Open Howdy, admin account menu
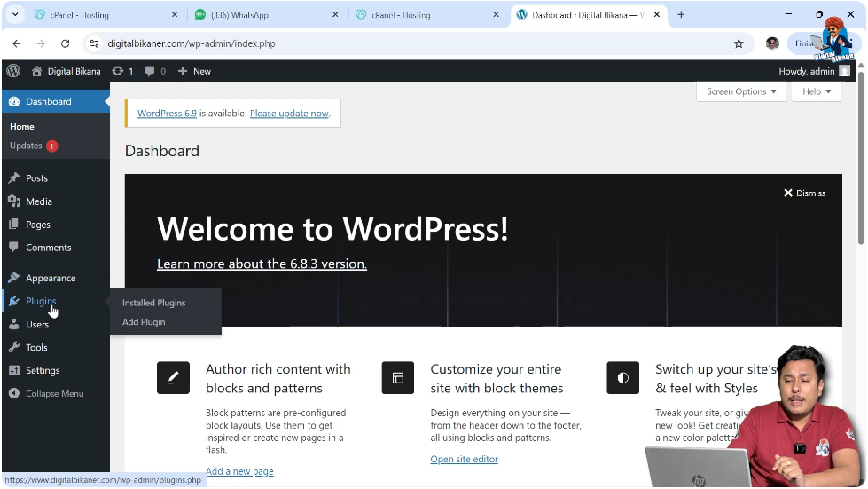Image resolution: width=868 pixels, height=489 pixels. [x=814, y=71]
